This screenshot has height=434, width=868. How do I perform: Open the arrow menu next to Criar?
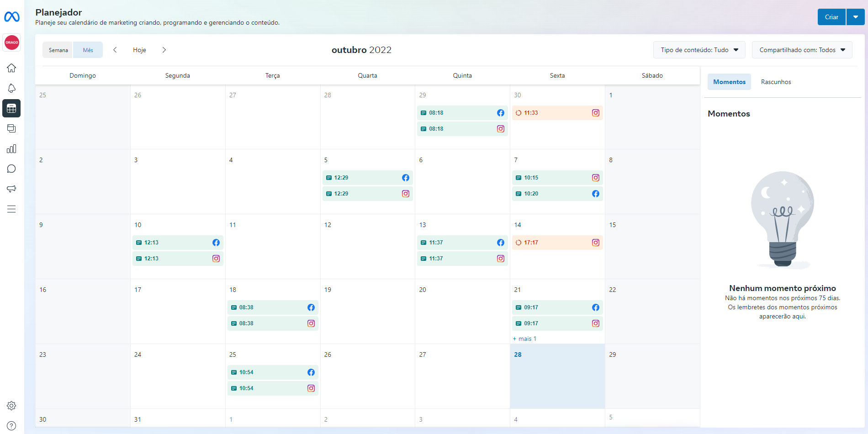click(855, 16)
